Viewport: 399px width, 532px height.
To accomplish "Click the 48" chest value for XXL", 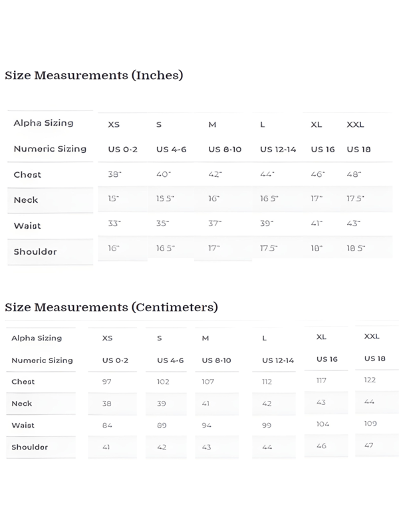I will (354, 174).
